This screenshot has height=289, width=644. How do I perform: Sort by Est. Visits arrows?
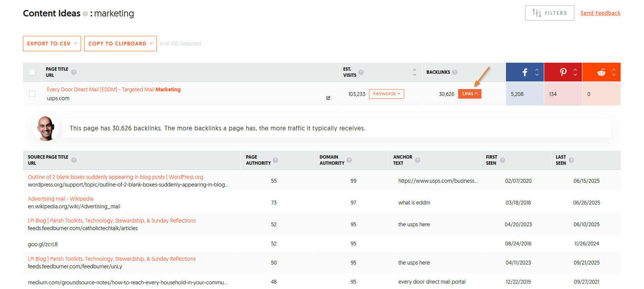[415, 72]
